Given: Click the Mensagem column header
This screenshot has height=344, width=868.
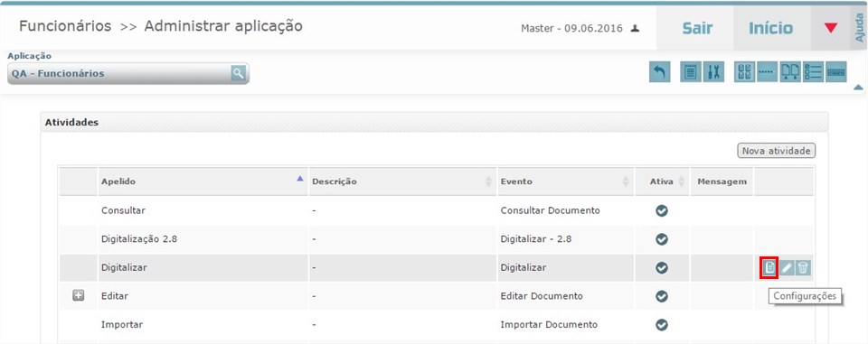Looking at the screenshot, I should pyautogui.click(x=722, y=181).
